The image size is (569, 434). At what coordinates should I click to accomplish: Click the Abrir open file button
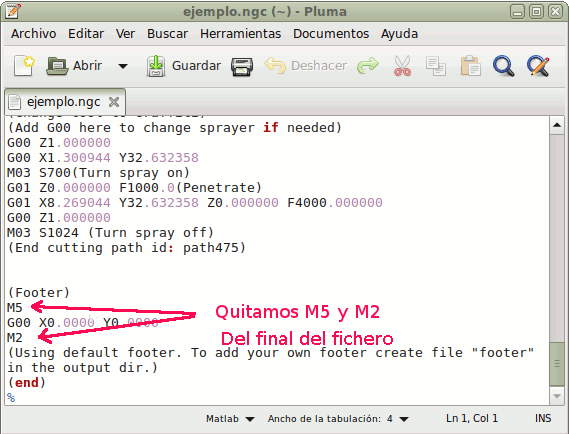click(x=74, y=66)
